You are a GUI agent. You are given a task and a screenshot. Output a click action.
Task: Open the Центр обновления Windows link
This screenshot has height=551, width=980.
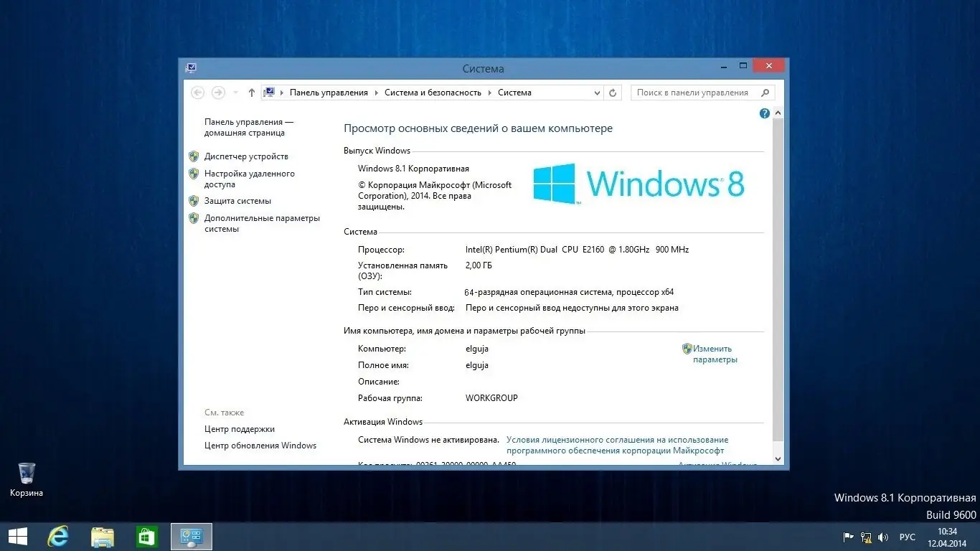coord(260,446)
